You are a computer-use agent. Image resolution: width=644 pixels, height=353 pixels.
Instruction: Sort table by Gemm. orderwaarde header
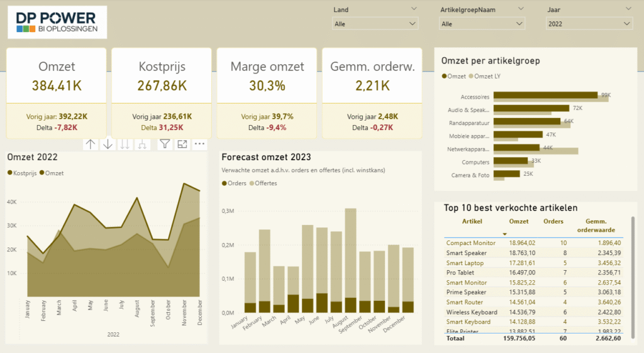click(600, 225)
